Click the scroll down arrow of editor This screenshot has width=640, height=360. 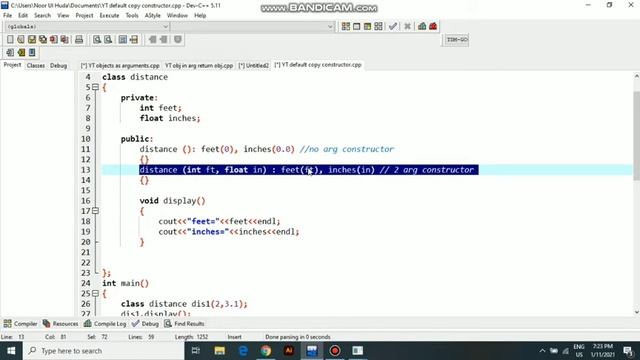click(636, 312)
